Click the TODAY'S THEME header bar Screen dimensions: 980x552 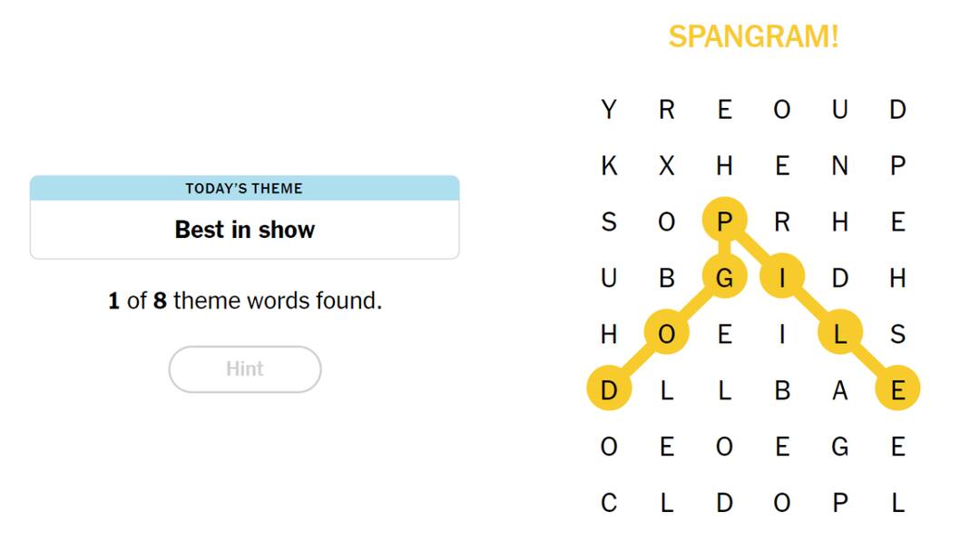point(244,189)
